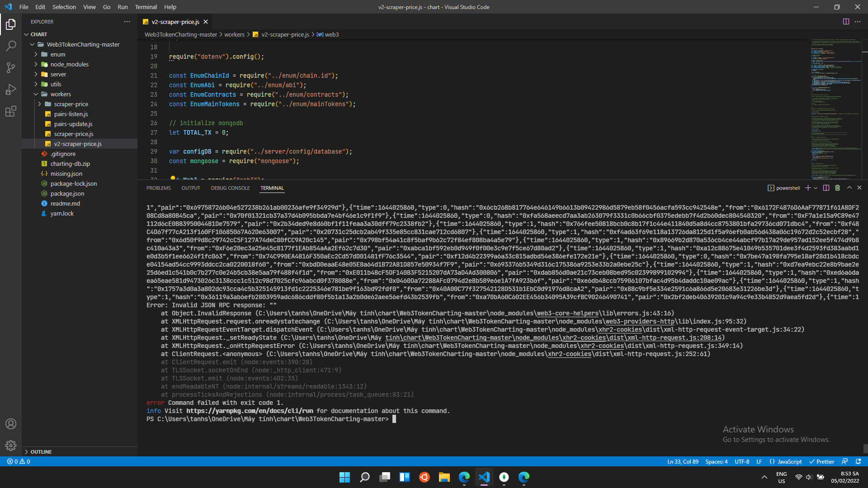Change the UTF-8 file encoding

click(742, 461)
